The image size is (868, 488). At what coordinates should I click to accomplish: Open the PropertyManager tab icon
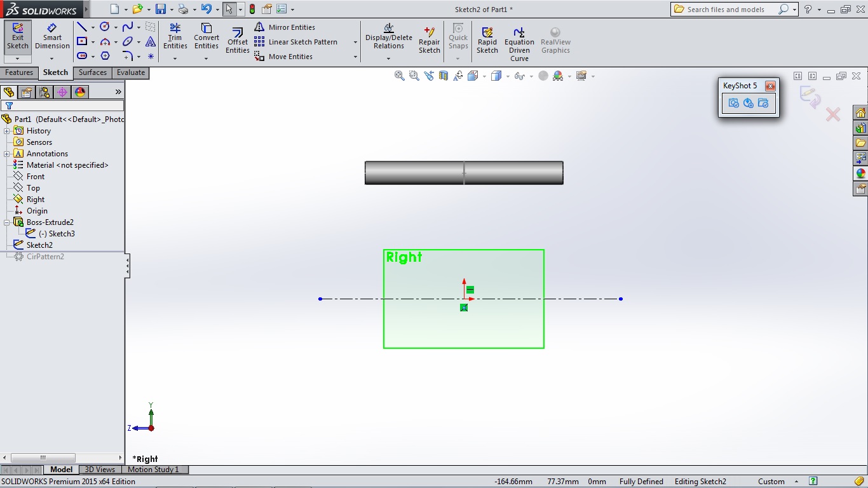tap(27, 92)
